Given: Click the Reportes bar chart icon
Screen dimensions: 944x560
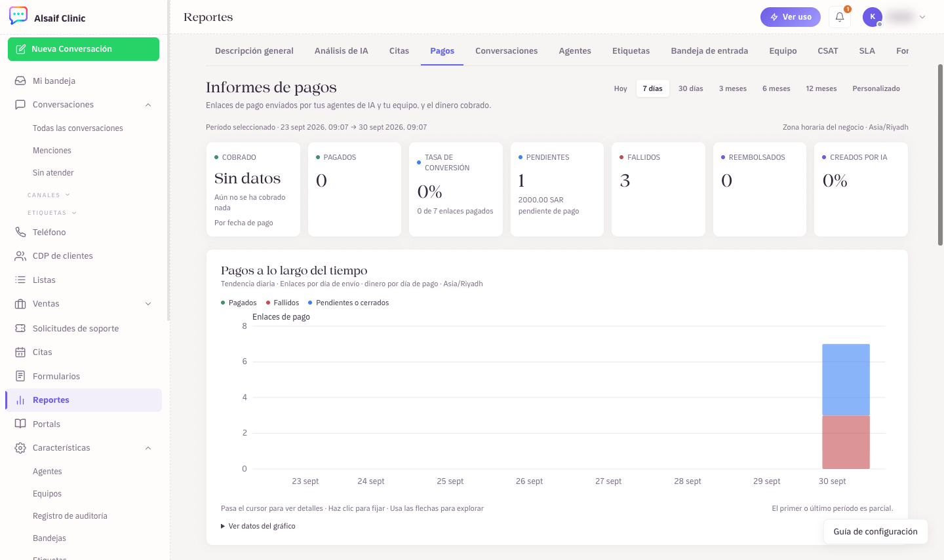Looking at the screenshot, I should 20,400.
